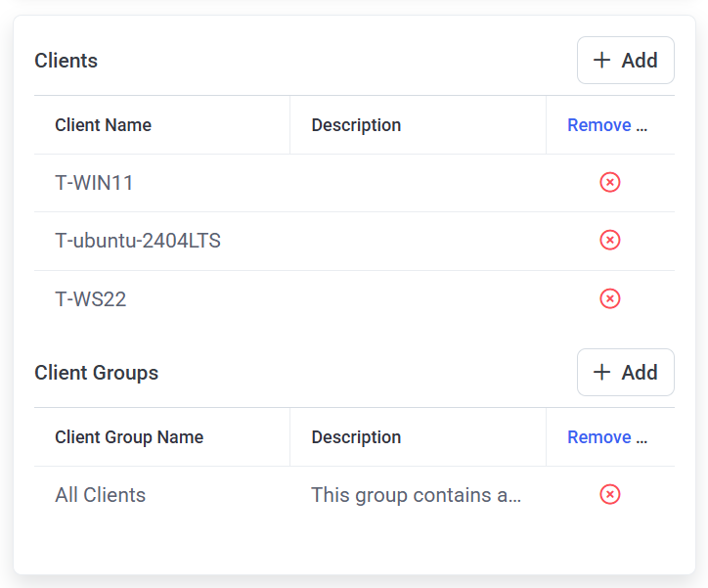
Task: Remove the T-WS22 client
Action: 610,298
